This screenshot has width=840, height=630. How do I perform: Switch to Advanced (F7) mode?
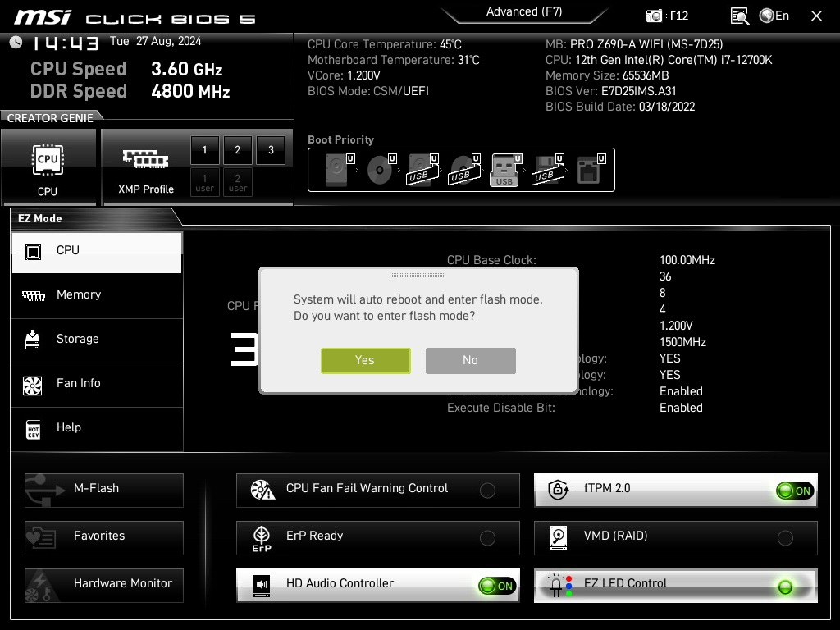coord(523,11)
